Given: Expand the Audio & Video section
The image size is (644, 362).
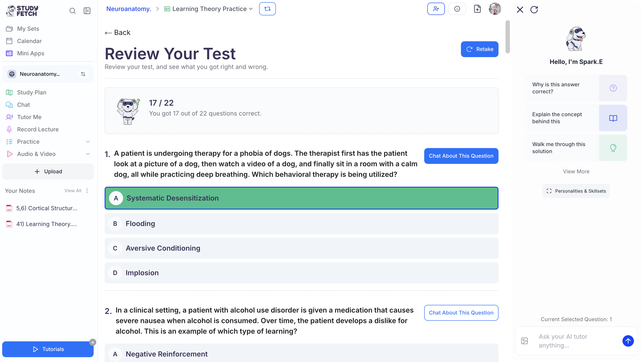Looking at the screenshot, I should [88, 154].
